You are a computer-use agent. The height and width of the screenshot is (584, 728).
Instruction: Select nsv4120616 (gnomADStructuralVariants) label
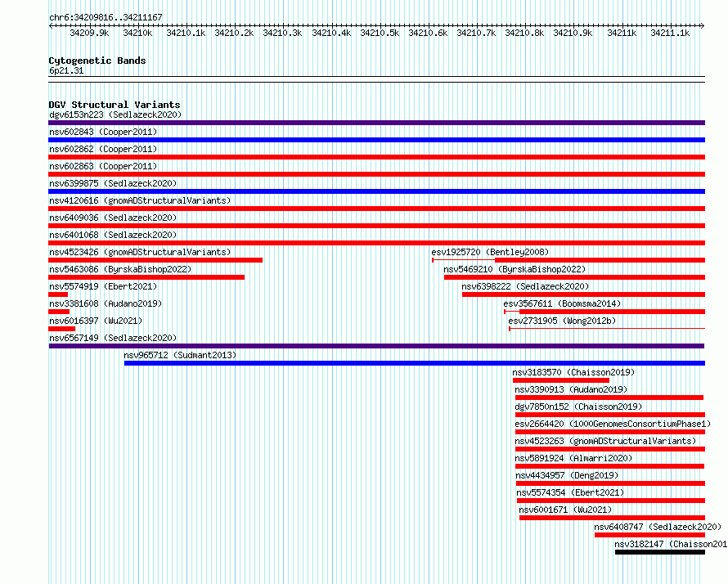[140, 200]
